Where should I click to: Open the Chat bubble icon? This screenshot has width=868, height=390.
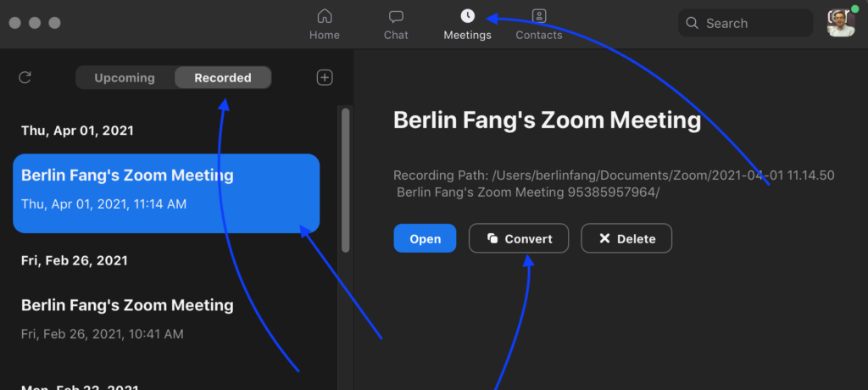click(x=396, y=16)
